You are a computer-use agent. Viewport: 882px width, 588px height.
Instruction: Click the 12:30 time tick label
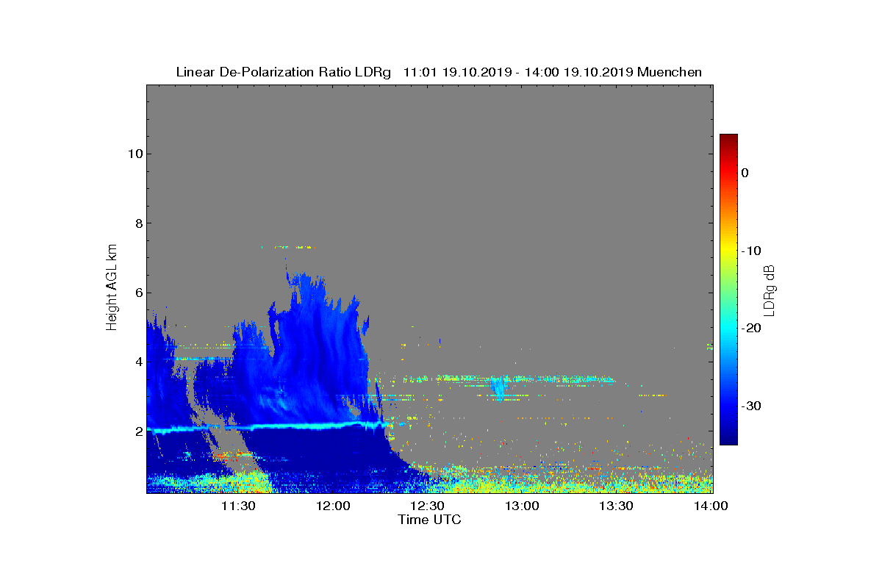tap(427, 506)
